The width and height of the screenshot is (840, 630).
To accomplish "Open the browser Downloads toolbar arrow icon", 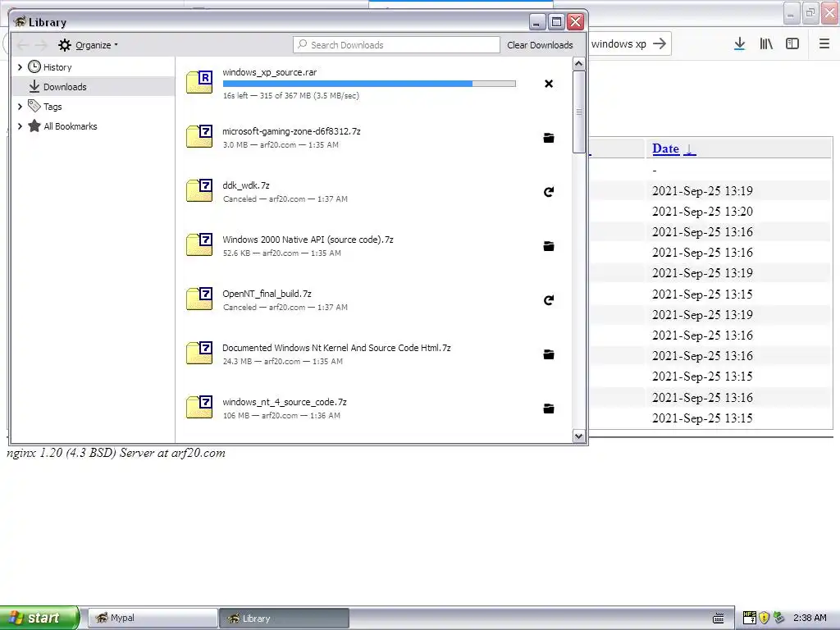I will [739, 44].
